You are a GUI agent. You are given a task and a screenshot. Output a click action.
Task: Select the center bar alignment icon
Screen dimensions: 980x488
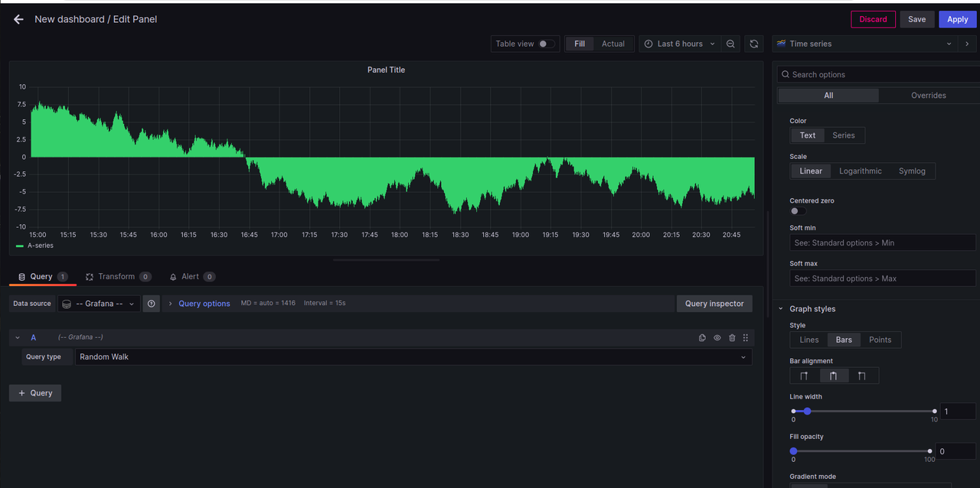tap(833, 376)
